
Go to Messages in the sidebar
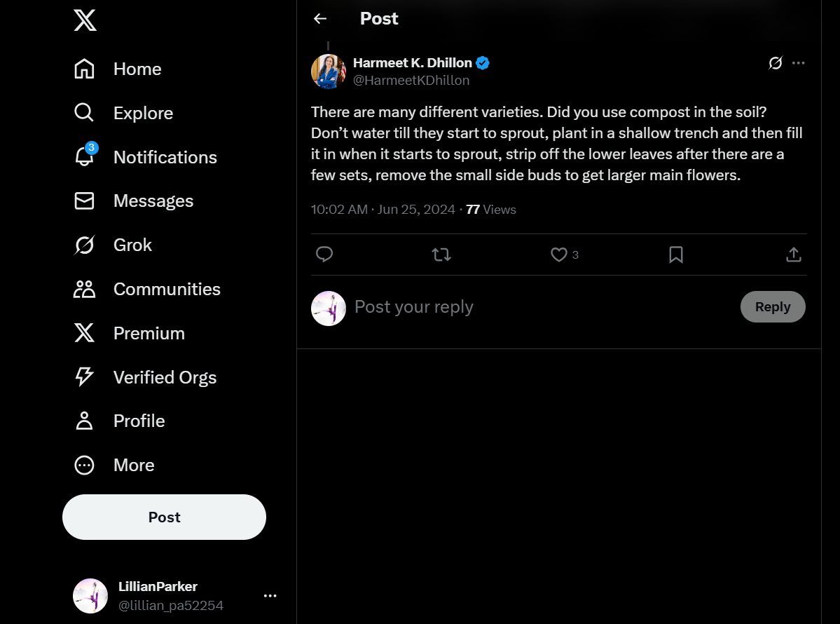[134, 201]
